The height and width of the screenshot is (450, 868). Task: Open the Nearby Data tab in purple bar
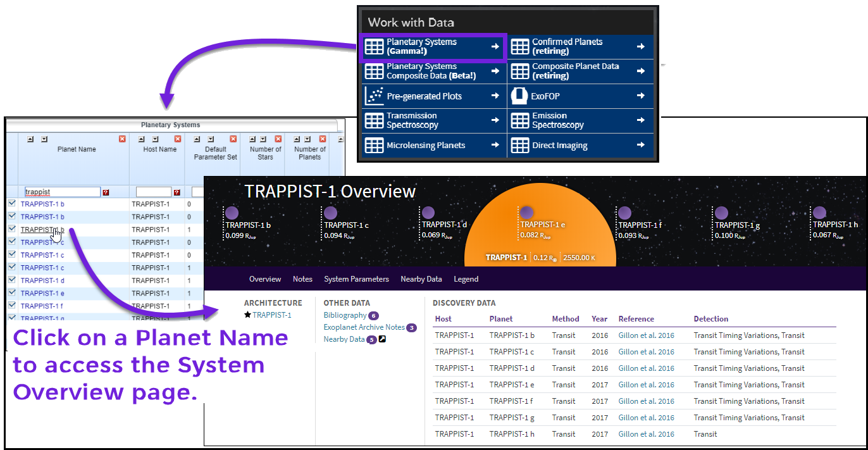(x=421, y=279)
